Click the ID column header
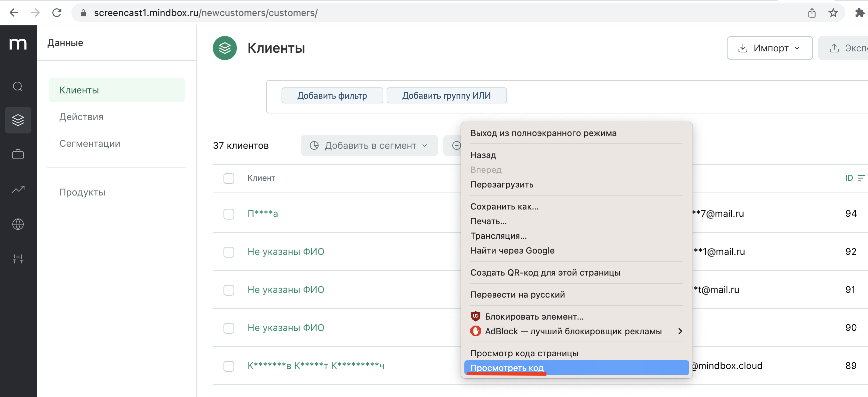This screenshot has height=397, width=868. [x=849, y=178]
